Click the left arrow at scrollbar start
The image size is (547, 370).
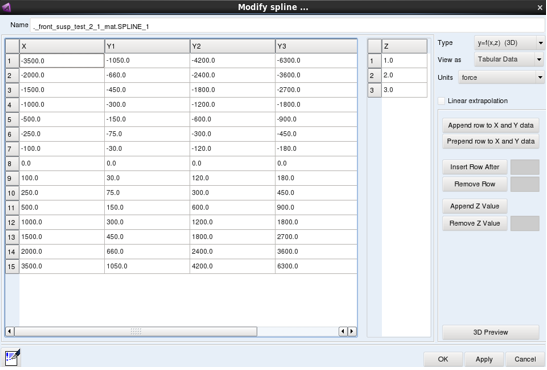(x=10, y=331)
